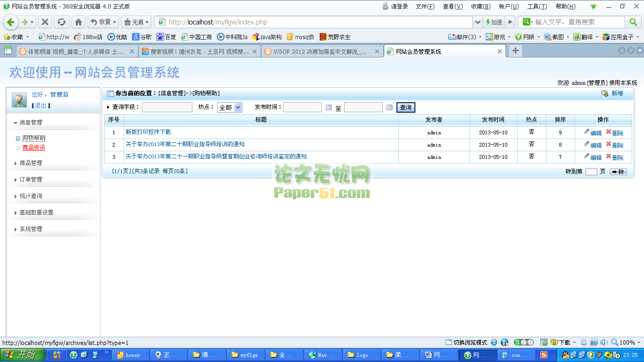Open a new tab with plus button

(515, 51)
